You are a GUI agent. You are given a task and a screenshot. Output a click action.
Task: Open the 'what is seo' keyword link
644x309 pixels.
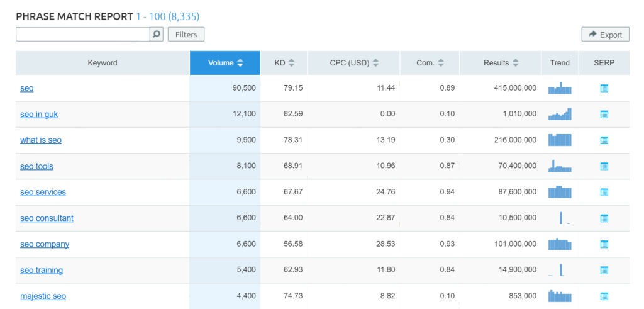point(41,140)
